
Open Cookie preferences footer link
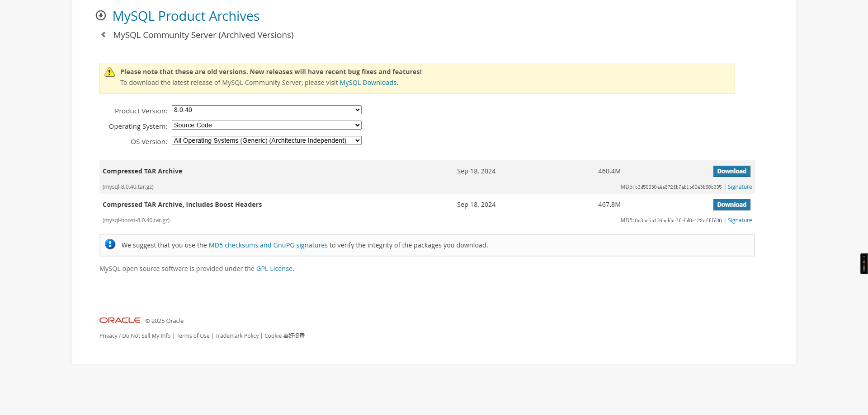point(285,336)
